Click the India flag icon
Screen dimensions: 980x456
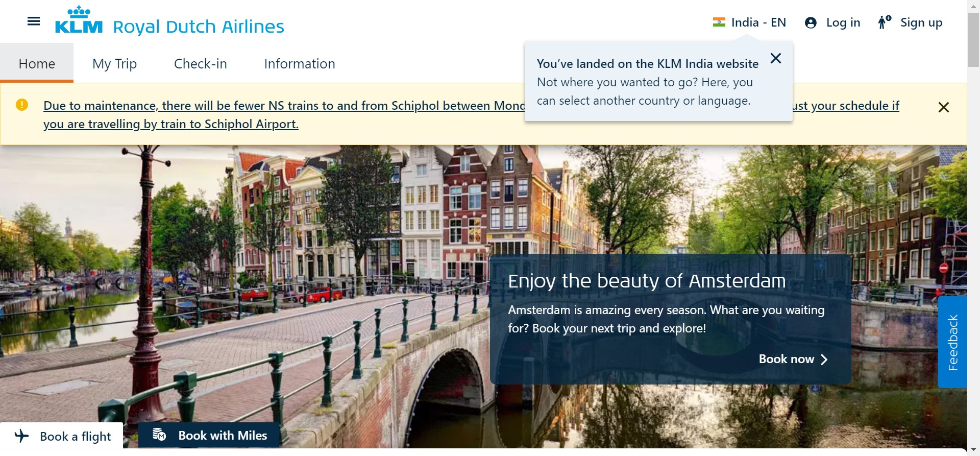point(719,22)
